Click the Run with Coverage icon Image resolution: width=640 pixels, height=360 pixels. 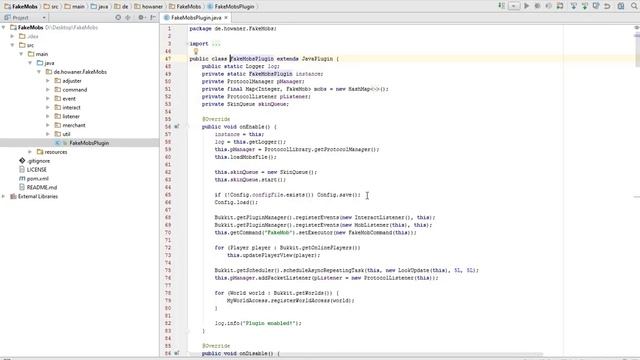549,6
